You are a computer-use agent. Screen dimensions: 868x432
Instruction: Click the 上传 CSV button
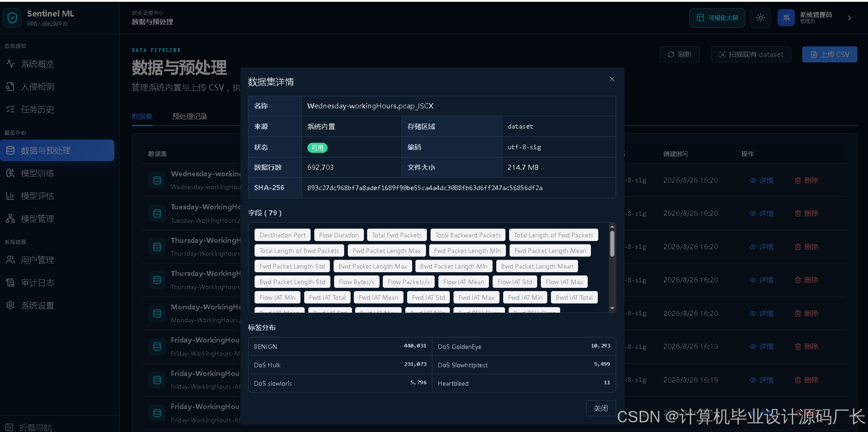(x=830, y=54)
